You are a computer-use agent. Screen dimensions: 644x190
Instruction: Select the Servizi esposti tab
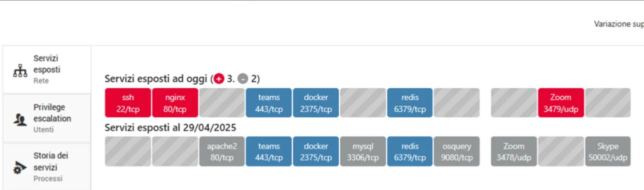point(47,69)
